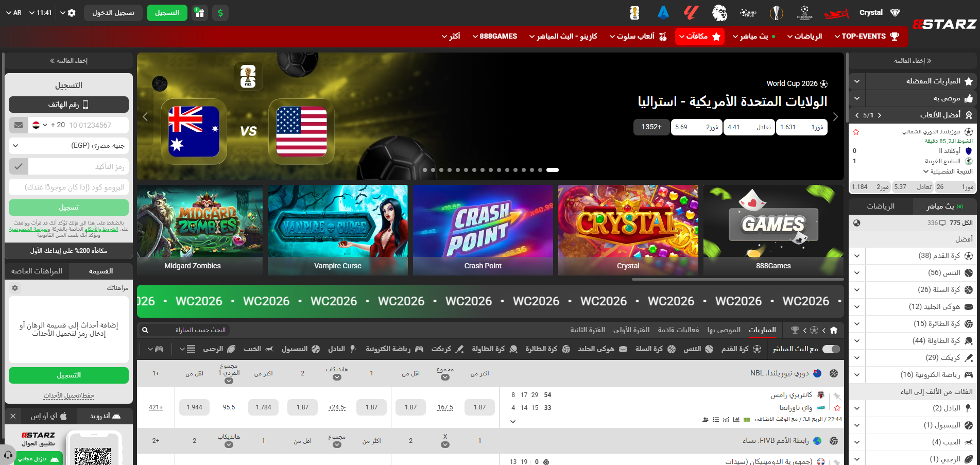Favorite the Auckland match with star icon
The width and height of the screenshot is (980, 465).
(x=856, y=132)
